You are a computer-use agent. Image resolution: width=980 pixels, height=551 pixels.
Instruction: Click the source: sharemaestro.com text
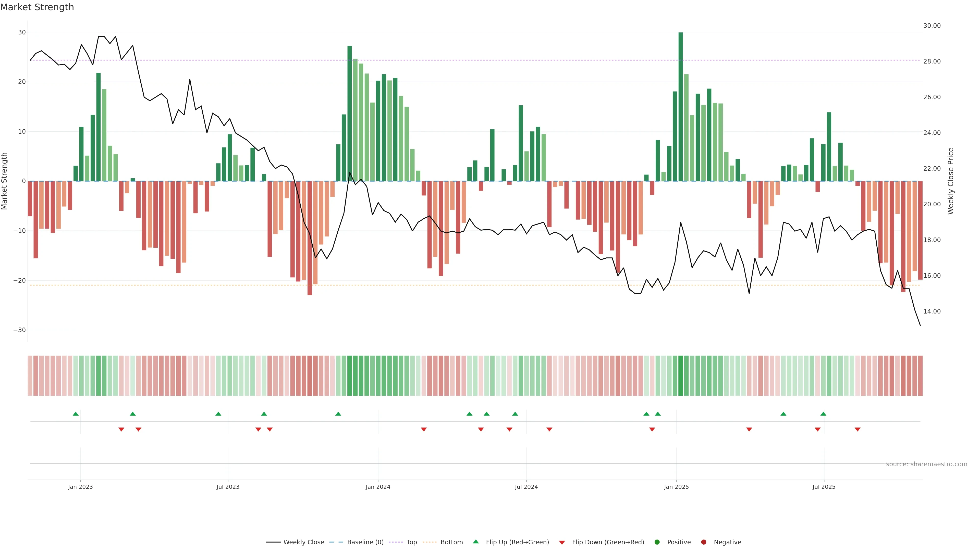926,464
